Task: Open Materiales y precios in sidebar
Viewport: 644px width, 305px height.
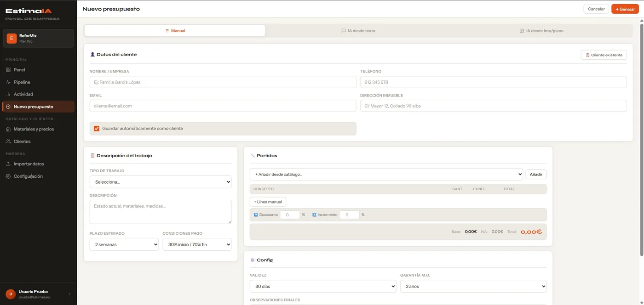Action: 38,129
